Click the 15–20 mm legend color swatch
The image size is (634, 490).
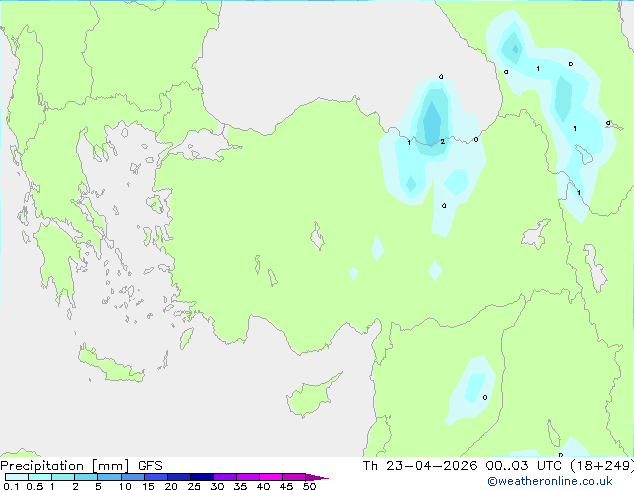tap(155, 477)
